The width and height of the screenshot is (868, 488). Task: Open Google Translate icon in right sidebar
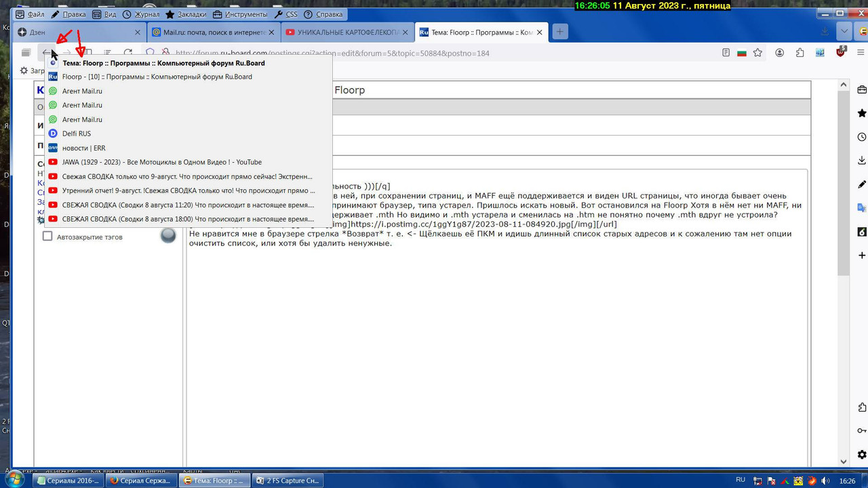(862, 208)
